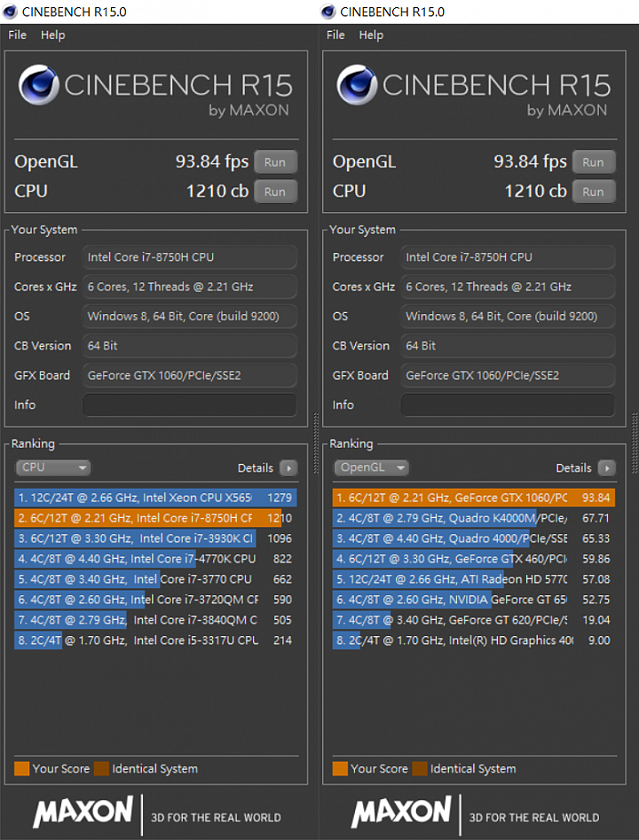639x840 pixels.
Task: Click Cores x GHz value in right window
Action: 508,287
